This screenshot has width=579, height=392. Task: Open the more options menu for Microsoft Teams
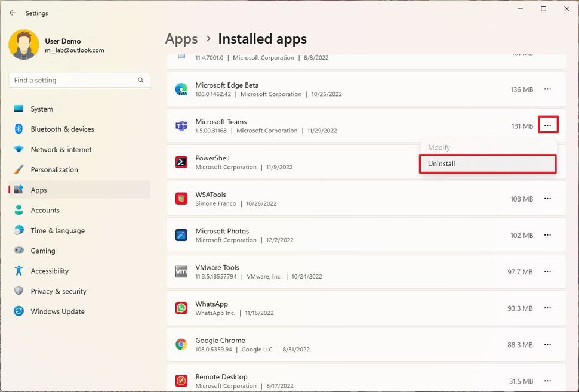pyautogui.click(x=547, y=125)
